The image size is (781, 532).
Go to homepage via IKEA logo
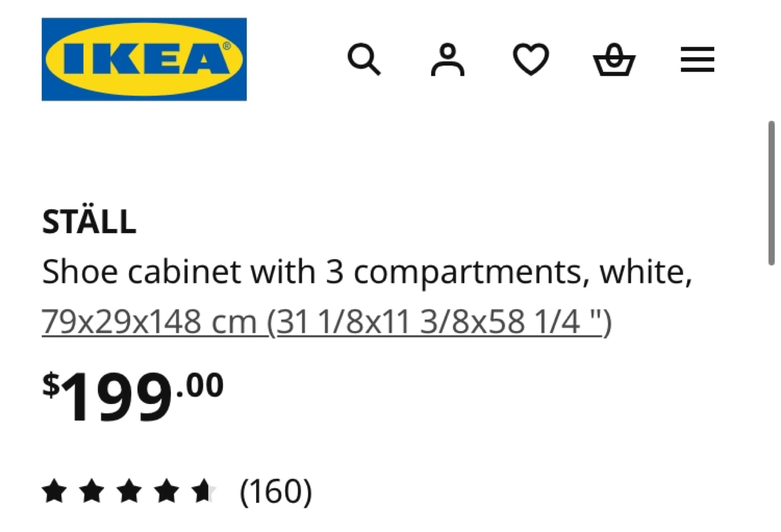(x=144, y=59)
